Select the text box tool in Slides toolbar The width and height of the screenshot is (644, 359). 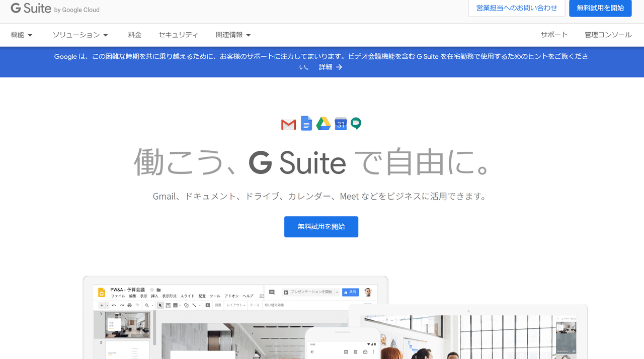coord(168,305)
